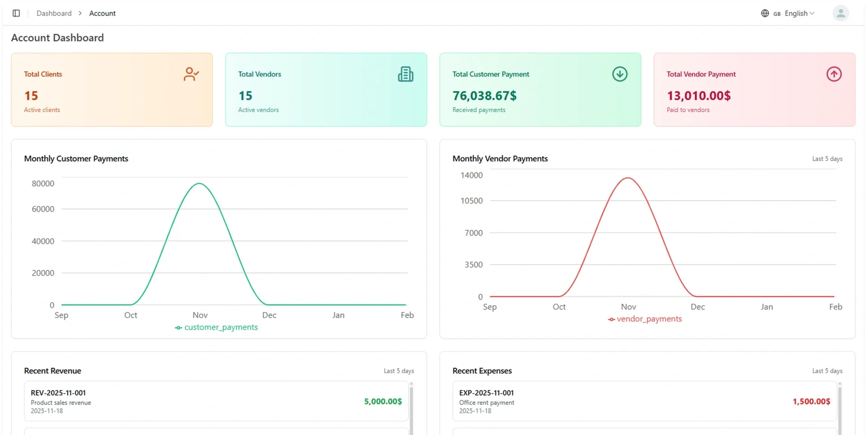This screenshot has width=868, height=435.
Task: Toggle the sidebar panel icon
Action: tap(16, 13)
